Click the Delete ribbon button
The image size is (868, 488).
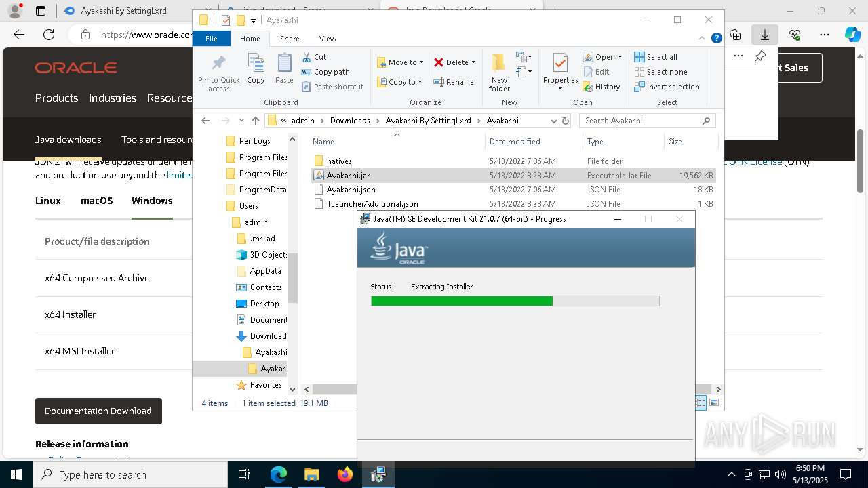454,62
